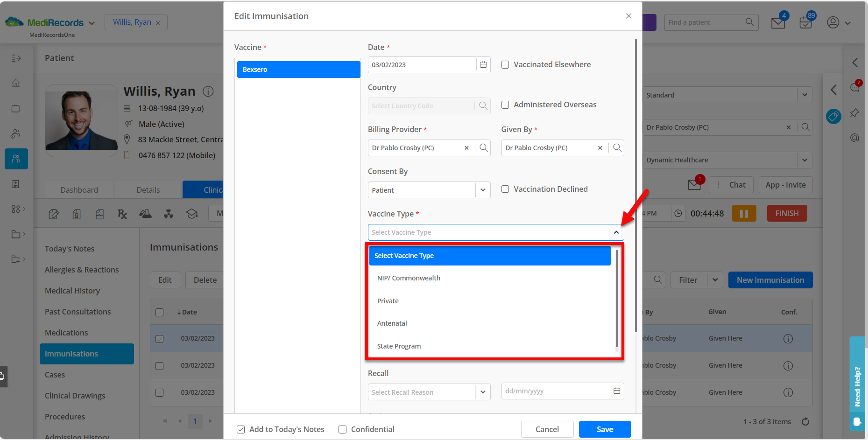Expand the MediRecords logo dropdown chevron
Screen dimensions: 868x440
(92, 23)
